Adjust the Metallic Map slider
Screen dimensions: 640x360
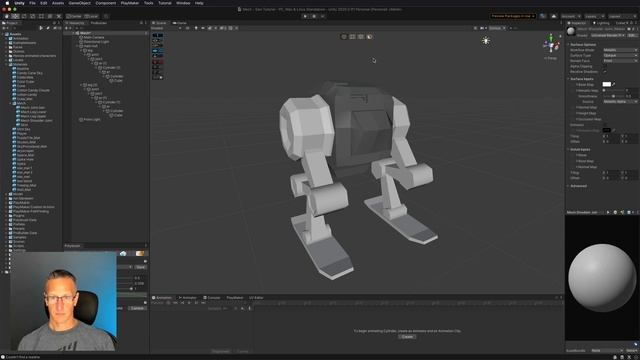614,90
